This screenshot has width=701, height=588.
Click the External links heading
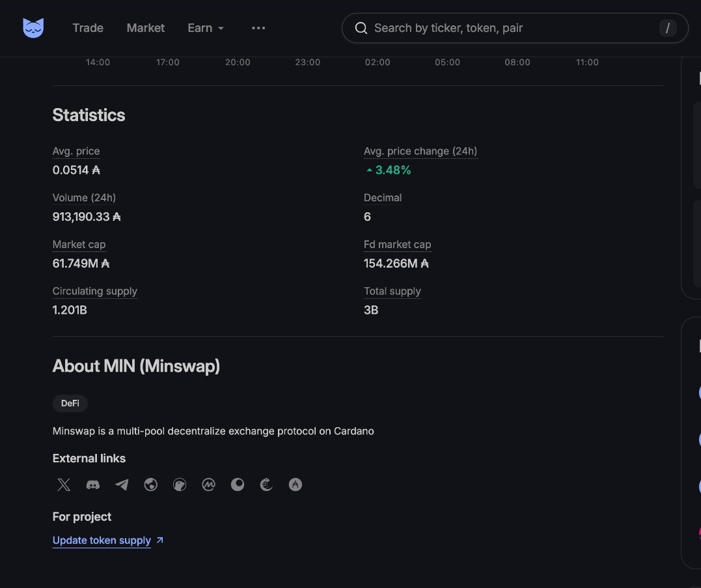(x=89, y=458)
